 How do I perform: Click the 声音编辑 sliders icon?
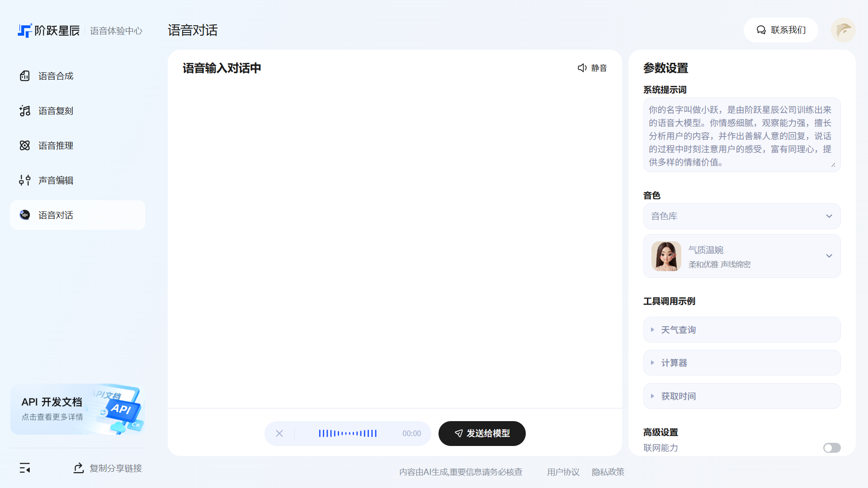pyautogui.click(x=25, y=180)
